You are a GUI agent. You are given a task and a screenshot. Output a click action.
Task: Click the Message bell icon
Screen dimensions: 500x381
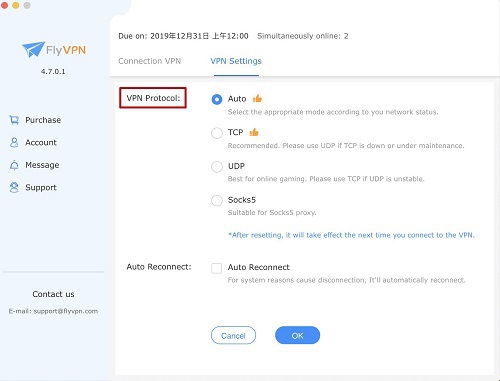pyautogui.click(x=14, y=165)
